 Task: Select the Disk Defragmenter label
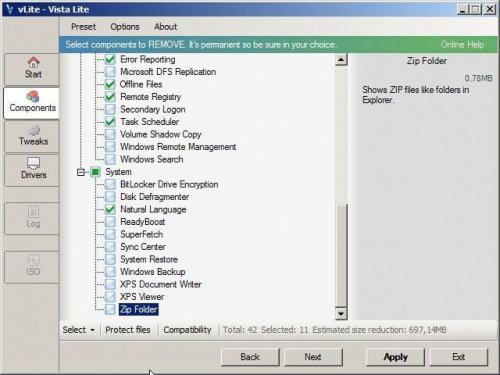[154, 197]
